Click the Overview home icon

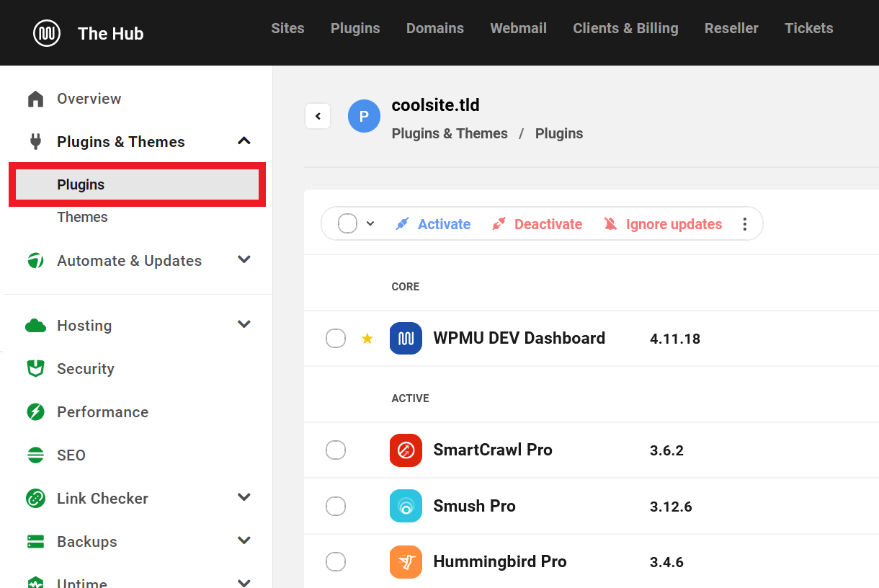tap(35, 99)
